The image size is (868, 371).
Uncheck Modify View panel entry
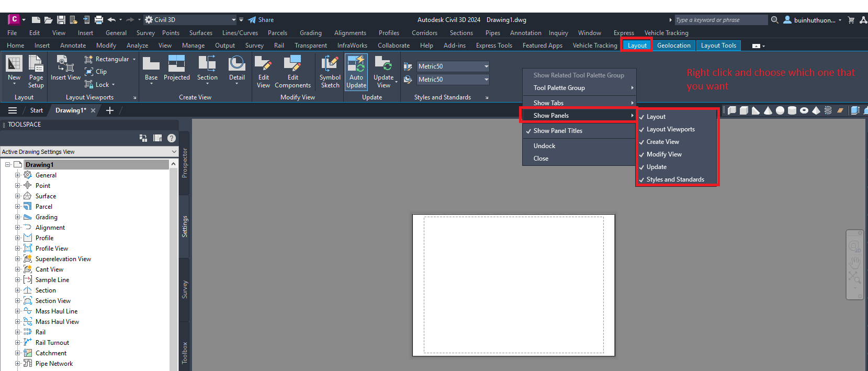[677, 154]
